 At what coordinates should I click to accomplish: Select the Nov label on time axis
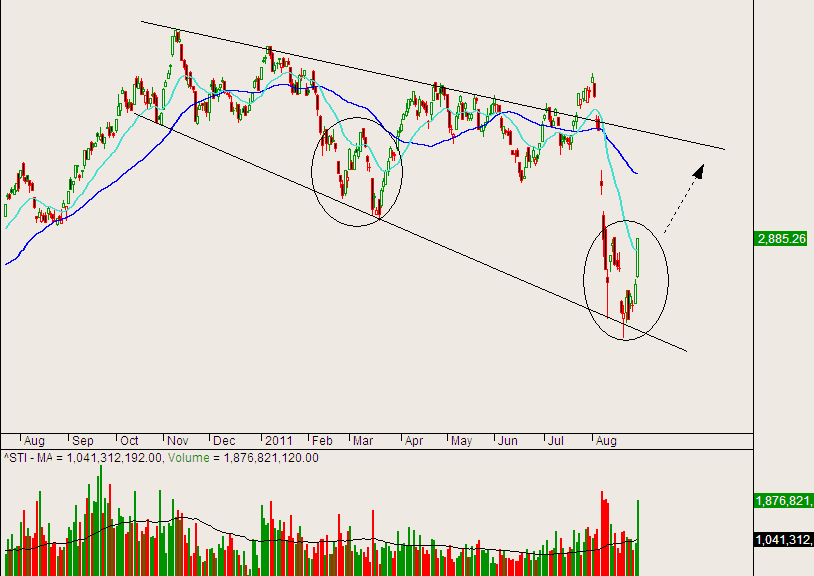click(178, 440)
